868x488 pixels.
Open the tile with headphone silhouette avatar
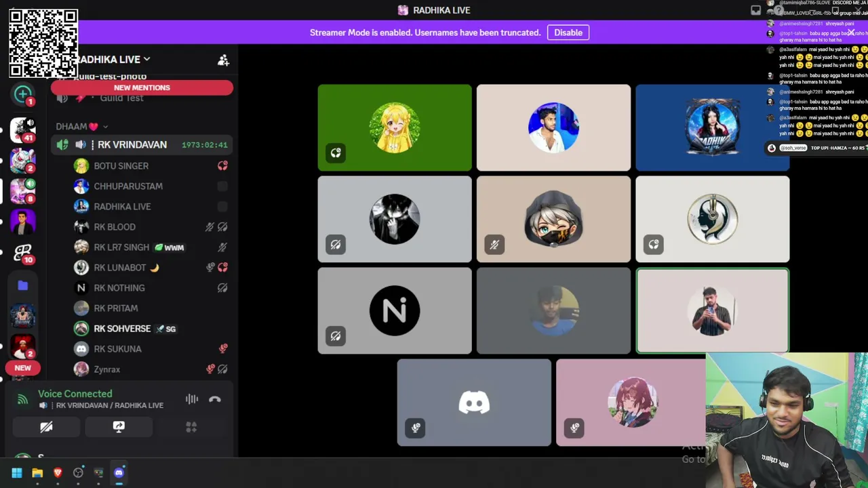pyautogui.click(x=712, y=219)
